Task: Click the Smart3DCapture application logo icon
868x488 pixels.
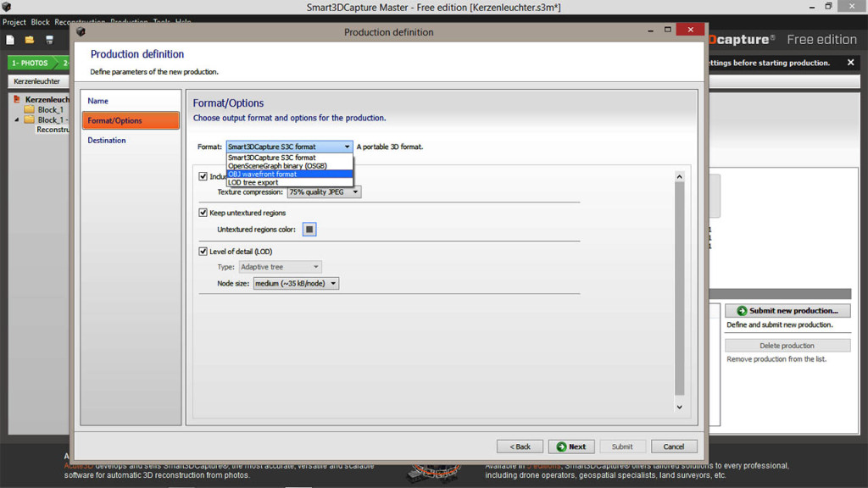Action: click(x=7, y=7)
